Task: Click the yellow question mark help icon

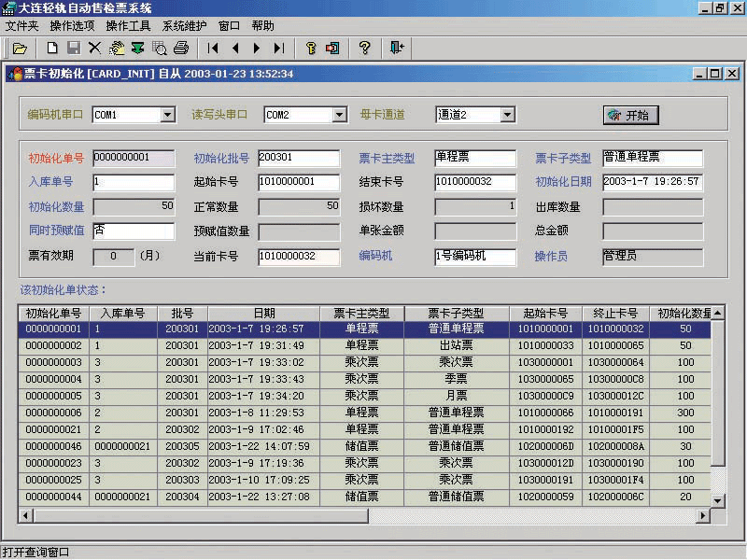Action: pyautogui.click(x=365, y=48)
